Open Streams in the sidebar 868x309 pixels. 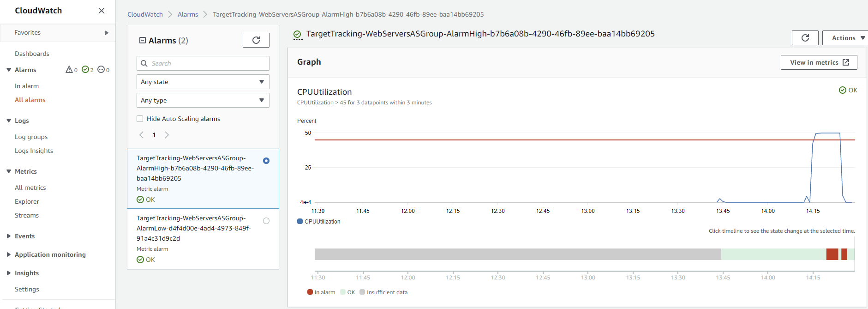tap(27, 215)
